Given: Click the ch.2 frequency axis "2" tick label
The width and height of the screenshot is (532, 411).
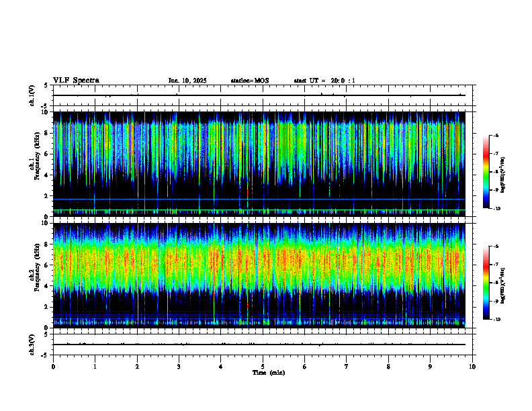Looking at the screenshot, I should click(47, 307).
